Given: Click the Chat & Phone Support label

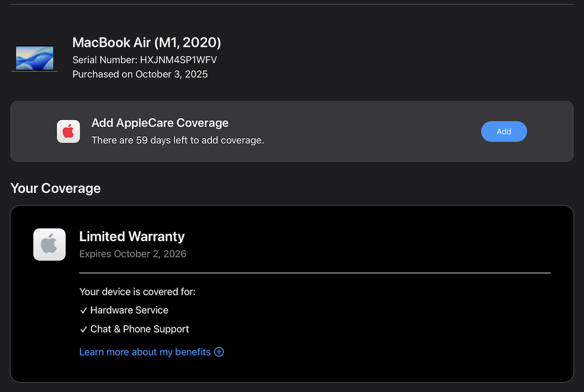Looking at the screenshot, I should [x=140, y=329].
